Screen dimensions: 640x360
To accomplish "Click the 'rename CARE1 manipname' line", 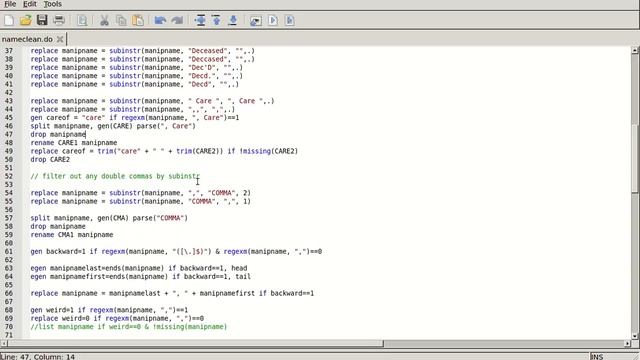I will click(x=74, y=143).
